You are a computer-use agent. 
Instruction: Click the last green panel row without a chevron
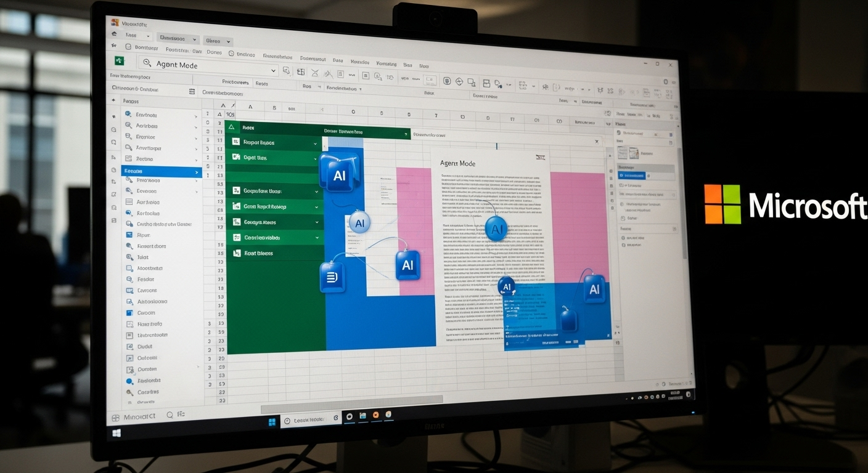275,253
